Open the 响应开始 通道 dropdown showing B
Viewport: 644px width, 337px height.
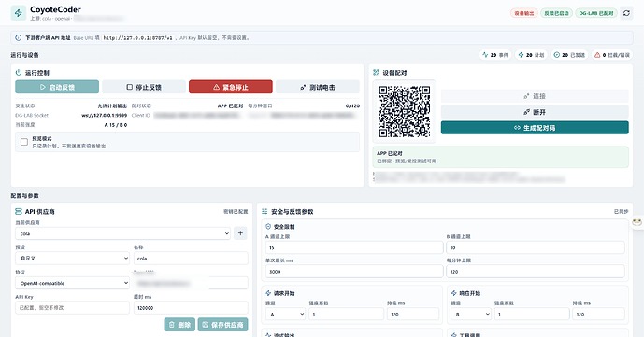click(x=471, y=314)
